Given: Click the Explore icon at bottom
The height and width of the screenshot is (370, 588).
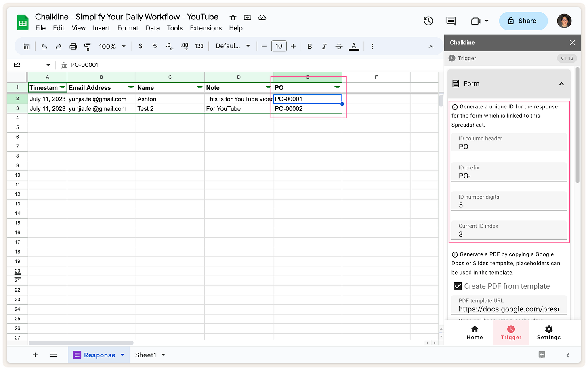Looking at the screenshot, I should pyautogui.click(x=542, y=355).
